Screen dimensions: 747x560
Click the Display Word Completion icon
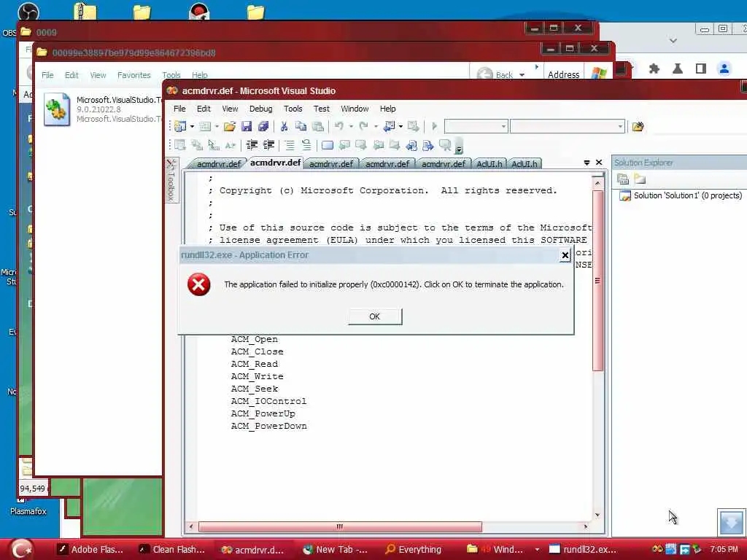[230, 145]
